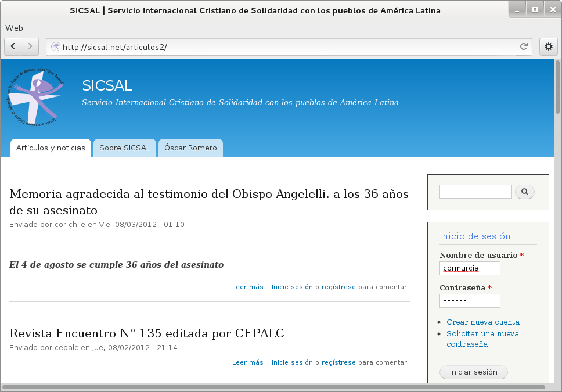The width and height of the screenshot is (562, 392).
Task: Click the site search text box
Action: 475,192
